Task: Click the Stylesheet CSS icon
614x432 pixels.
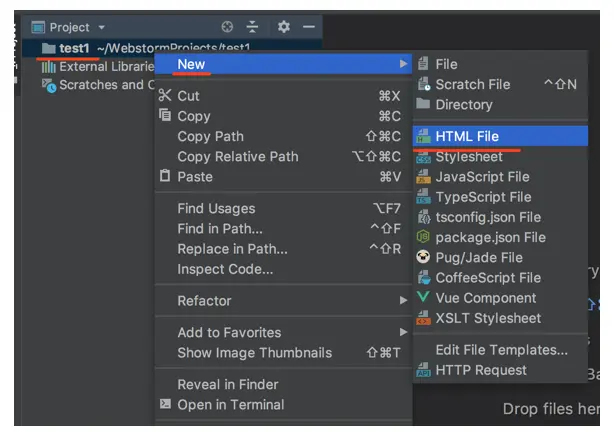Action: click(423, 157)
